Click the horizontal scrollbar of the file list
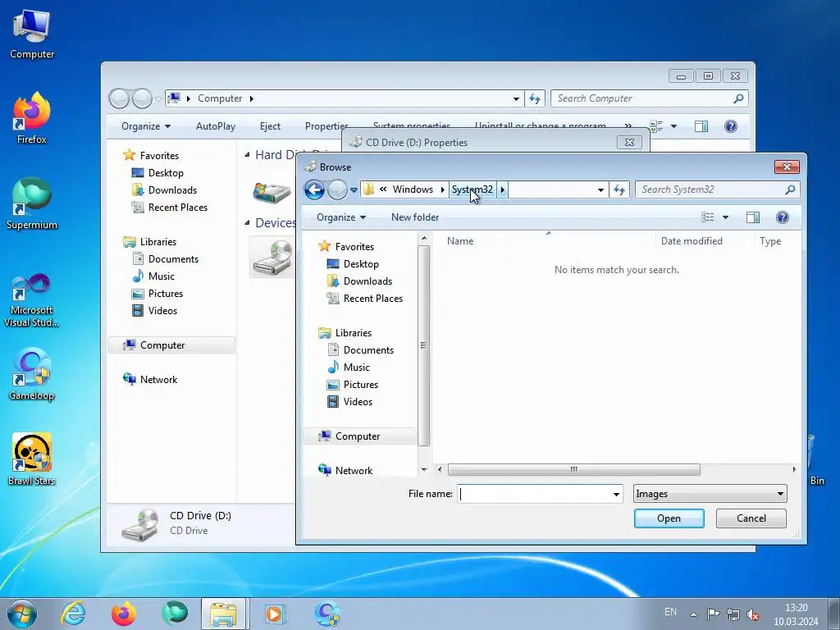This screenshot has width=840, height=630. [573, 470]
